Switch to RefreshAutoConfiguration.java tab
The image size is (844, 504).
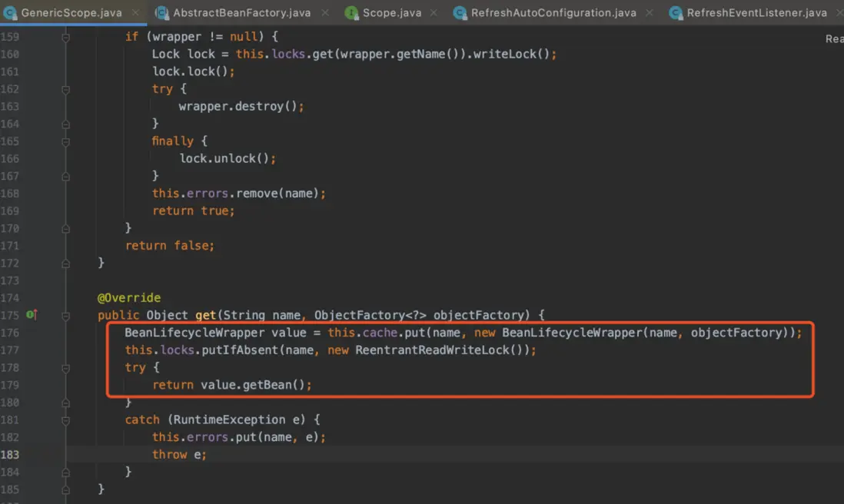coord(553,12)
